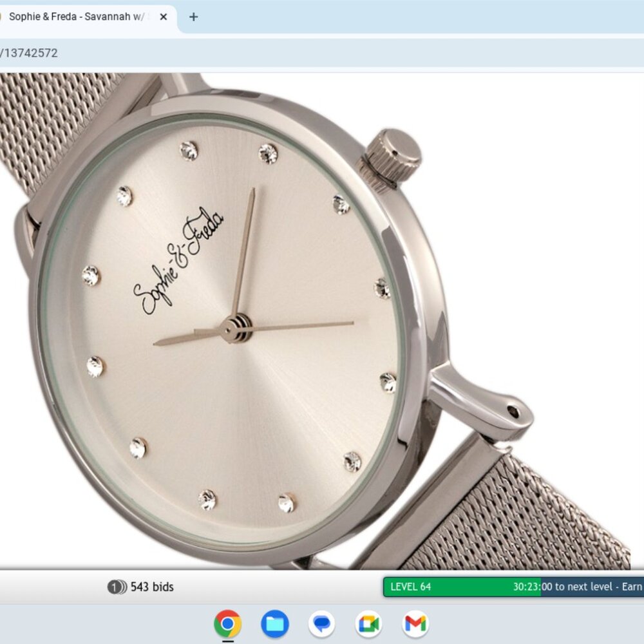This screenshot has height=644, width=644.
Task: Click the Sophie & Freda watch image
Action: 316,321
